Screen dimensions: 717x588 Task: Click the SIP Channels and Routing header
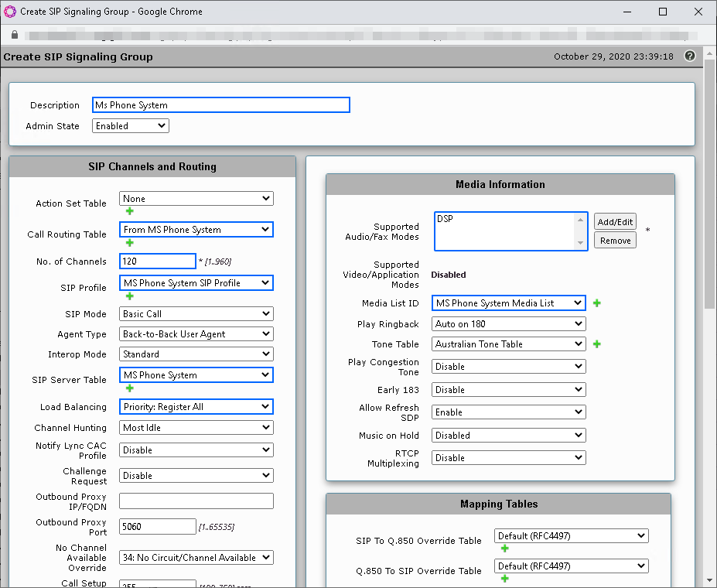[152, 166]
